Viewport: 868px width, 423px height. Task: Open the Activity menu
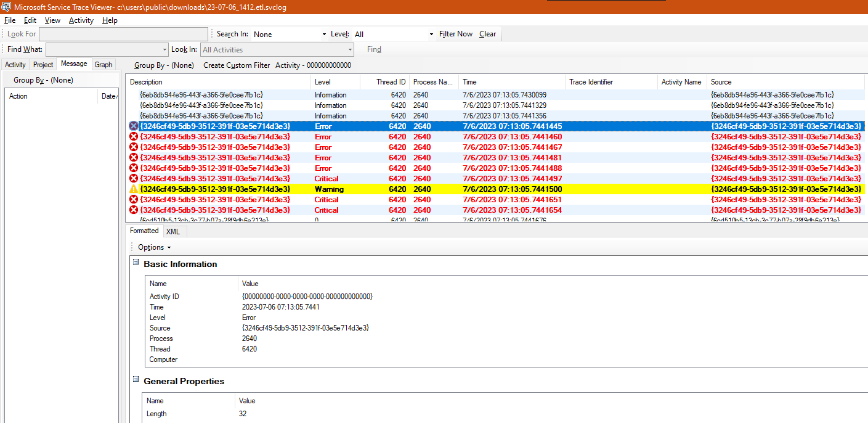tap(81, 20)
